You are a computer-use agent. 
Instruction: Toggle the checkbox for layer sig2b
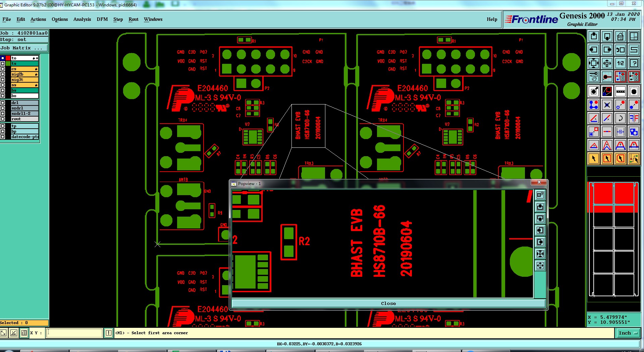pos(3,74)
